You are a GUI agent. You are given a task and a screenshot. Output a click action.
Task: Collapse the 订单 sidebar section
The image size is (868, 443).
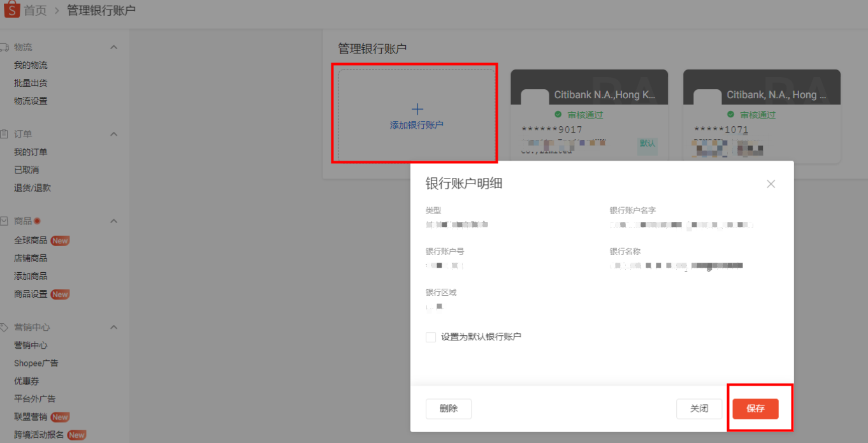[113, 133]
